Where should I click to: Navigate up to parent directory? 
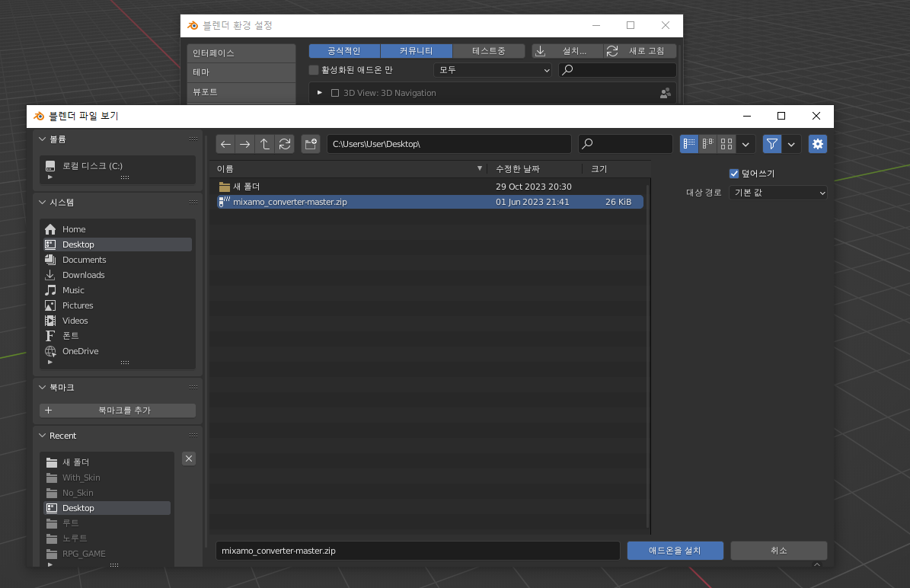pyautogui.click(x=265, y=144)
